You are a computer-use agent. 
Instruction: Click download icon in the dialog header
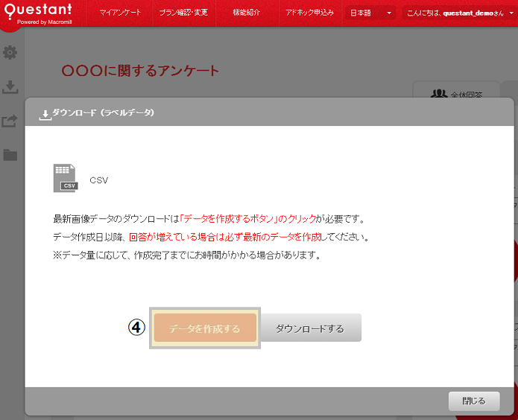[45, 113]
